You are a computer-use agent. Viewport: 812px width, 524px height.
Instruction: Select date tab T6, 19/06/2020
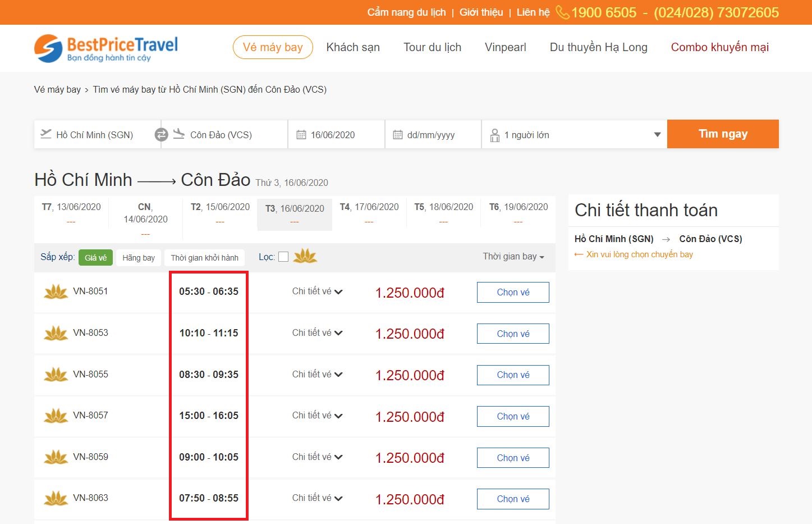pos(518,213)
